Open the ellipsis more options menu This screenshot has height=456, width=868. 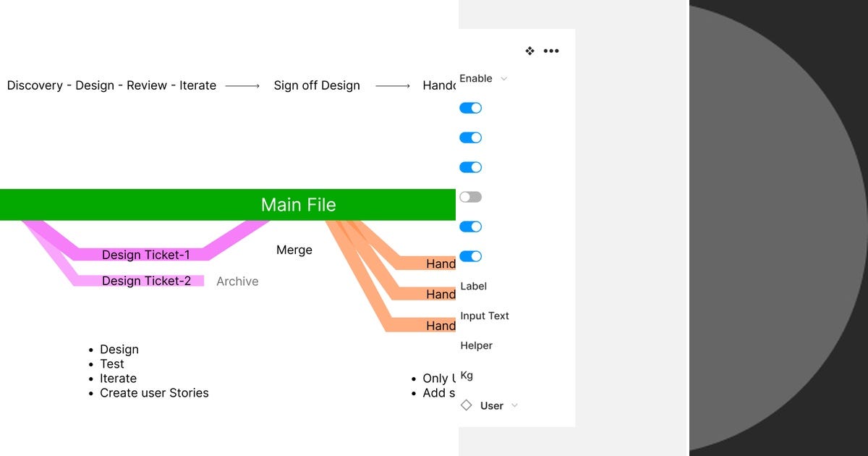(551, 51)
